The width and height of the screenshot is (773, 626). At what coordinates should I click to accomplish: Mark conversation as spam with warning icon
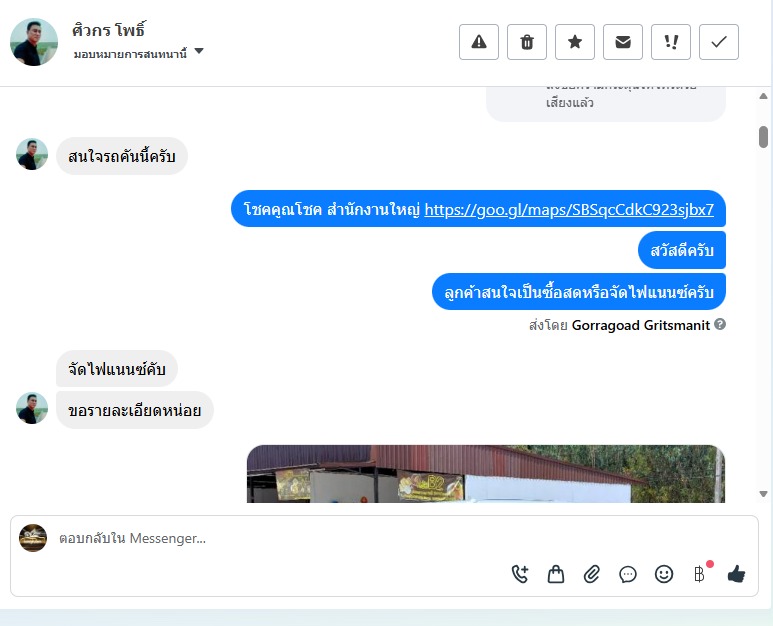point(479,42)
